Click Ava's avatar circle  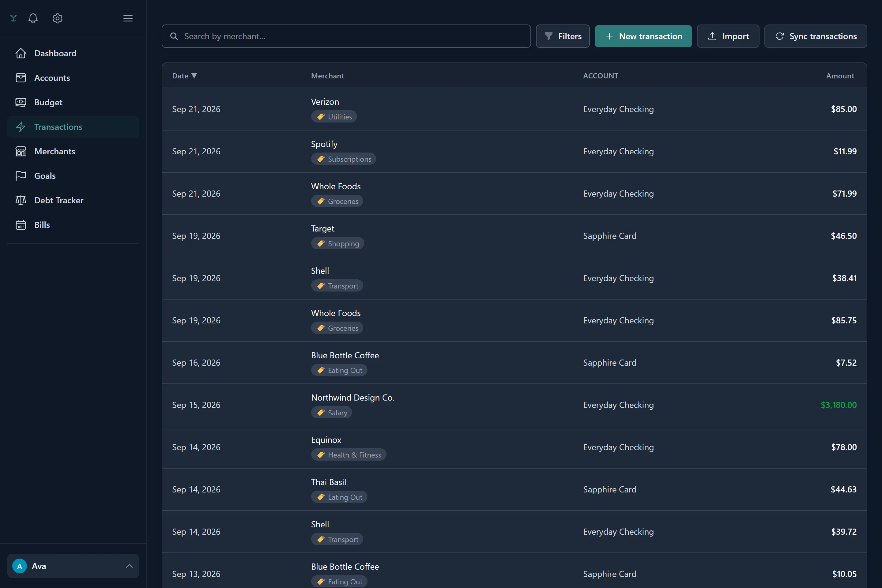point(20,566)
